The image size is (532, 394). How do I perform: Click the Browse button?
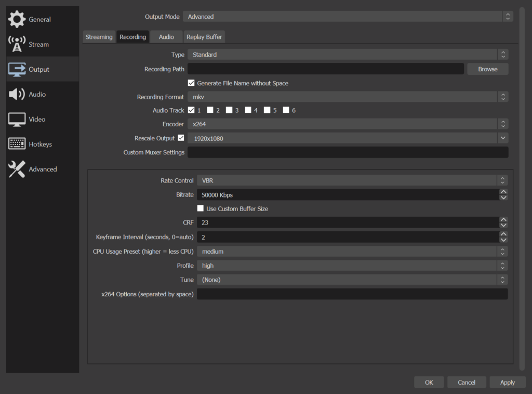tap(487, 69)
